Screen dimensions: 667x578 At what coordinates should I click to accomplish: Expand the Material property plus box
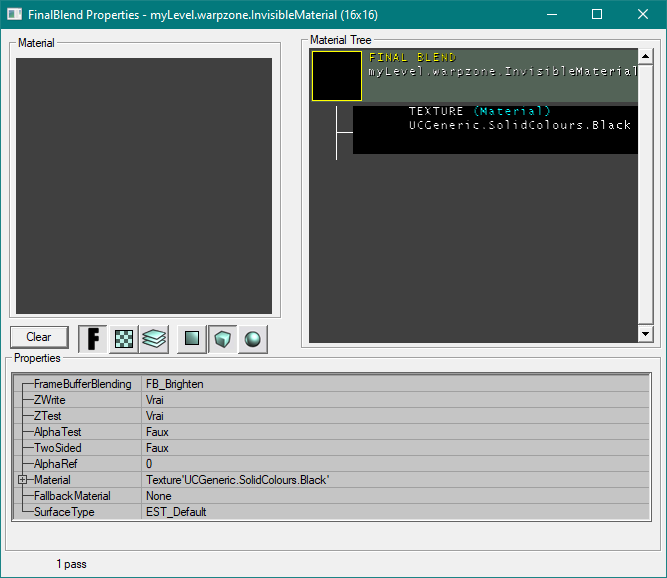coord(22,480)
